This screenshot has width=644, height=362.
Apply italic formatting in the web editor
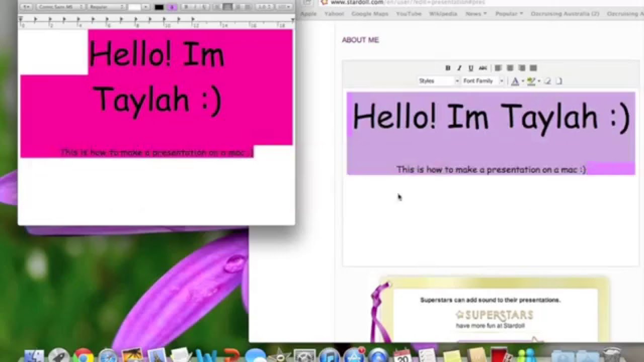coord(459,67)
